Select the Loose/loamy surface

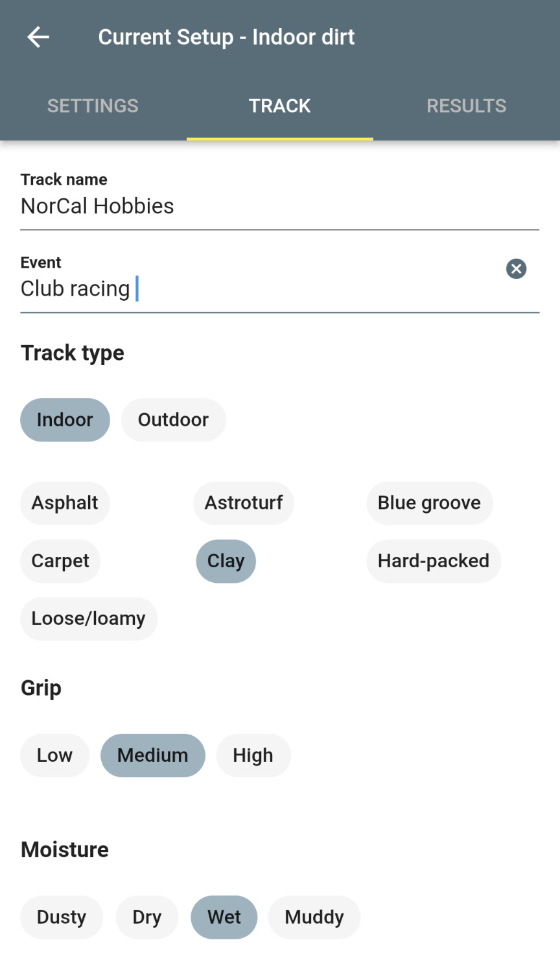(88, 618)
